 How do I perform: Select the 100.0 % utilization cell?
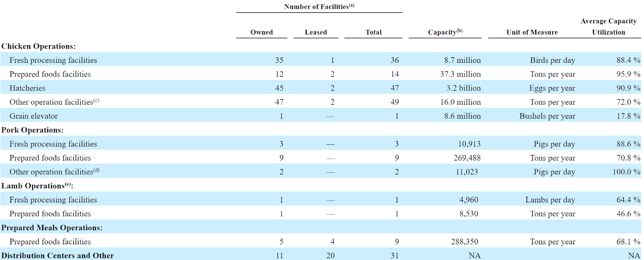[x=626, y=172]
